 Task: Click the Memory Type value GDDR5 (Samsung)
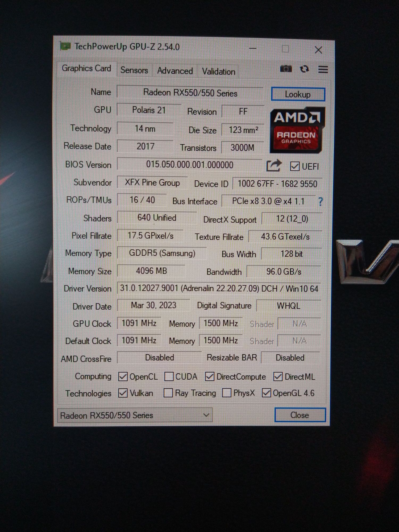162,253
